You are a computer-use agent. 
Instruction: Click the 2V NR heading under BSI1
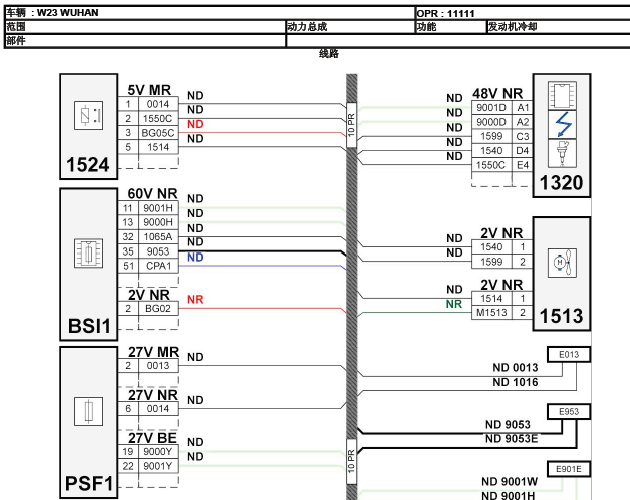149,295
